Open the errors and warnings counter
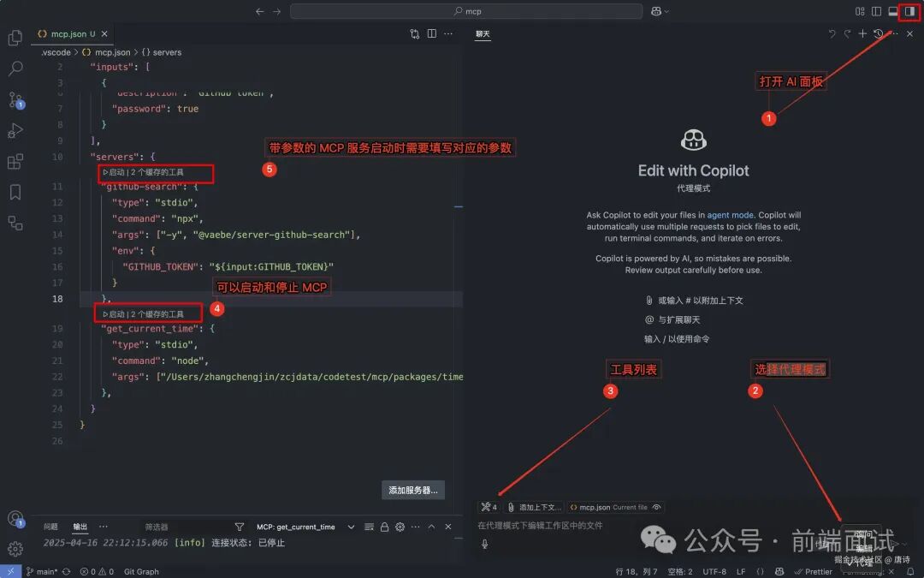 [97, 571]
